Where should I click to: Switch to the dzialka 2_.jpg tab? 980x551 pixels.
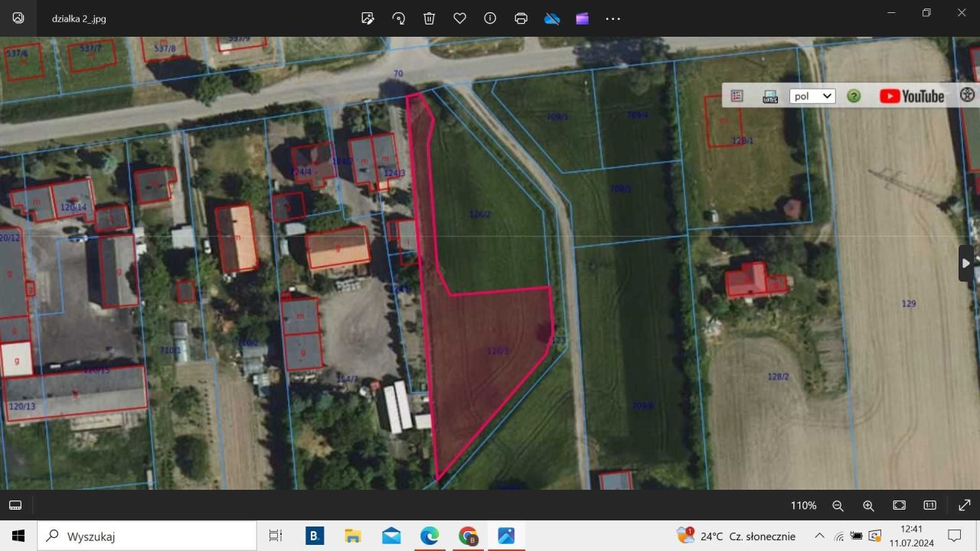pos(79,18)
